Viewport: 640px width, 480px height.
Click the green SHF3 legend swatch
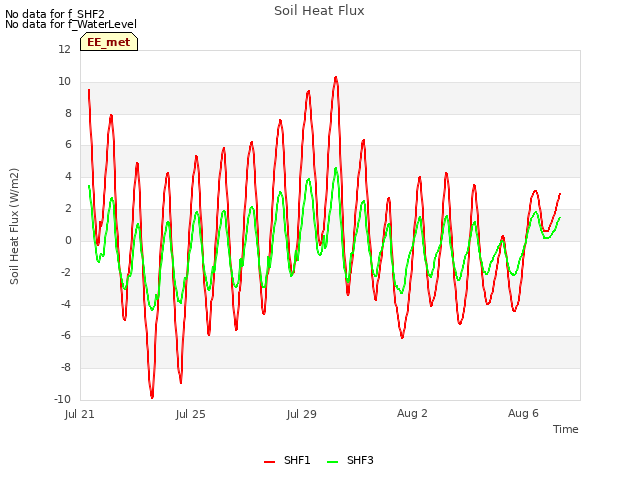click(333, 462)
